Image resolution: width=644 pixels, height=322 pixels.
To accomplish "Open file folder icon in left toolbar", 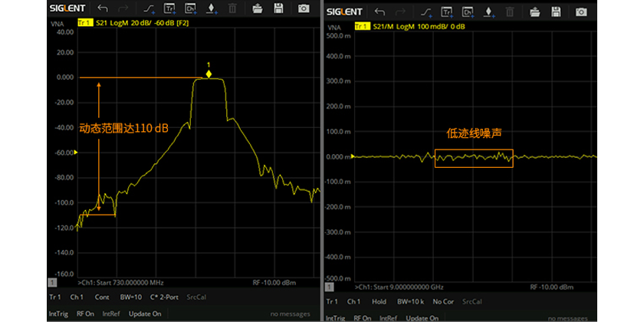I will [258, 9].
